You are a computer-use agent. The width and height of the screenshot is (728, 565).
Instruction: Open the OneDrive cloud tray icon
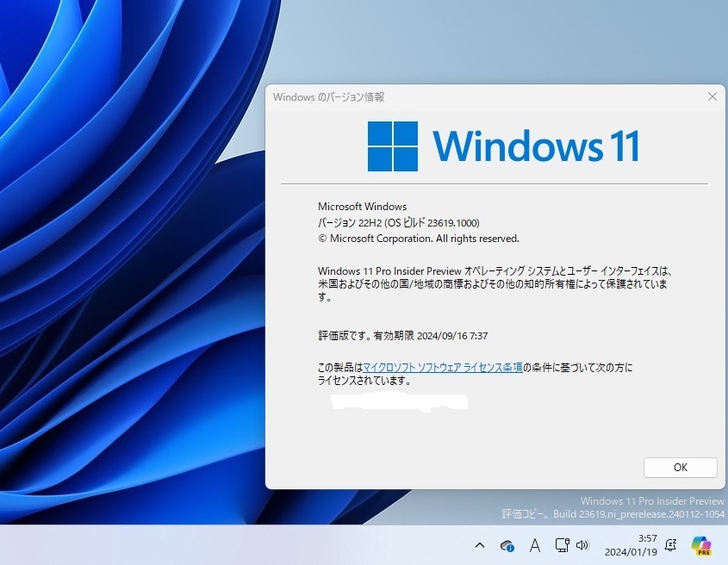(507, 545)
